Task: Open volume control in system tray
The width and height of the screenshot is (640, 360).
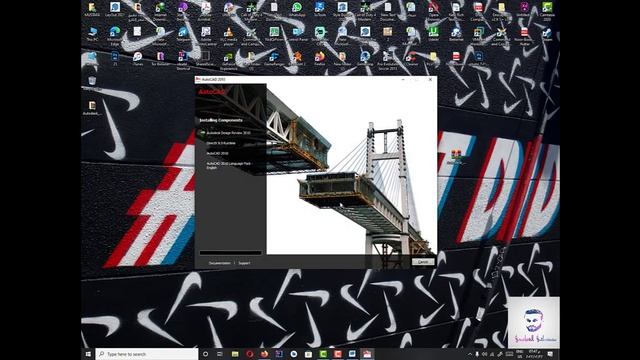Action: coord(484,354)
